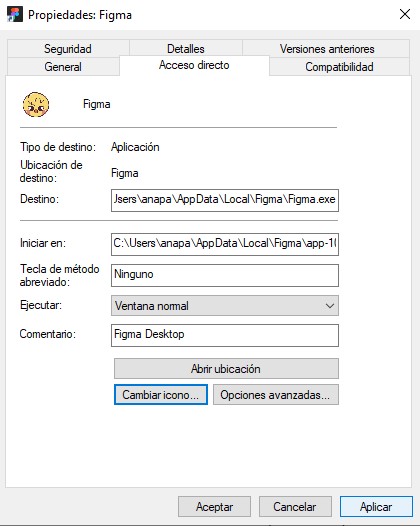Expand the Ejecutar Ventana normal dropdown
The image size is (420, 526).
point(225,305)
